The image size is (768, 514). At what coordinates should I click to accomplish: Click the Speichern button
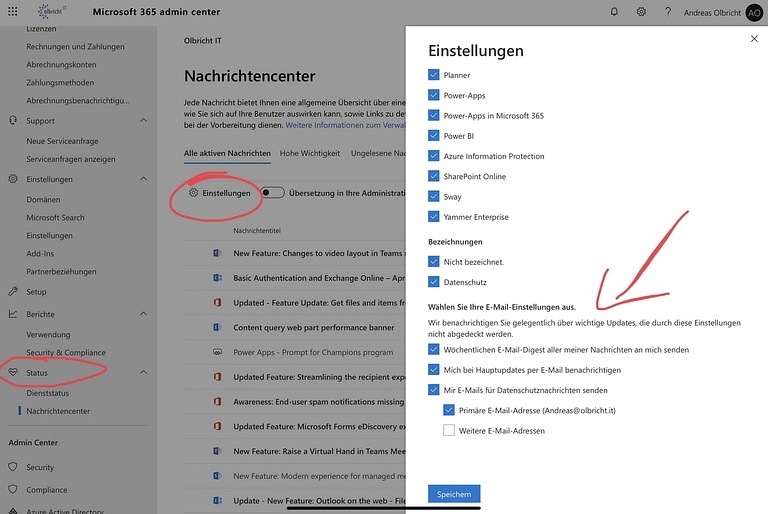[454, 494]
